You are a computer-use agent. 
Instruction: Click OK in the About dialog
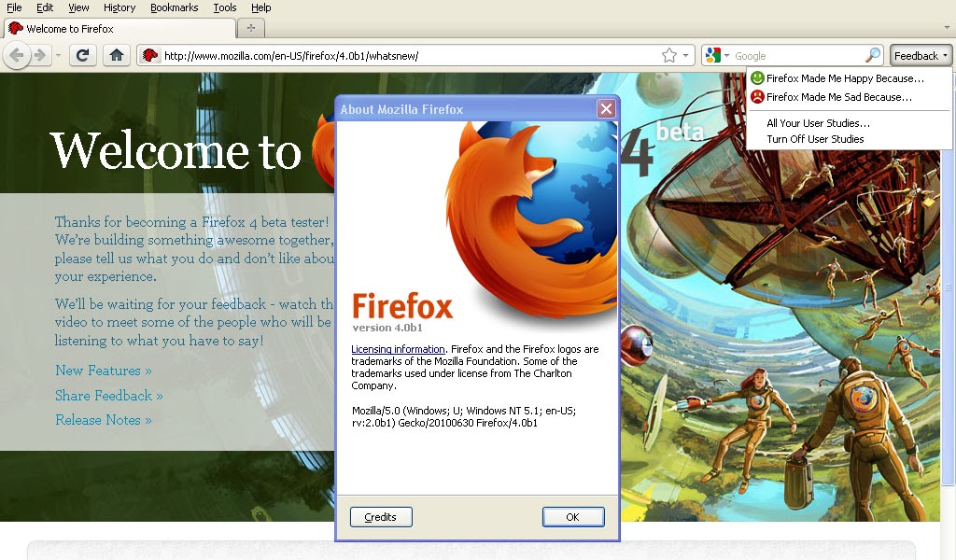[573, 517]
